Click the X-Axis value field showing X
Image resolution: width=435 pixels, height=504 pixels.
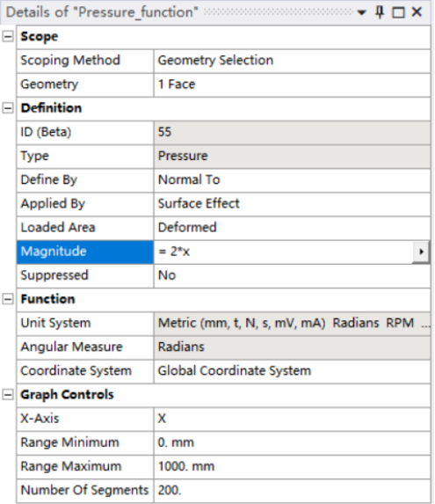click(x=292, y=419)
